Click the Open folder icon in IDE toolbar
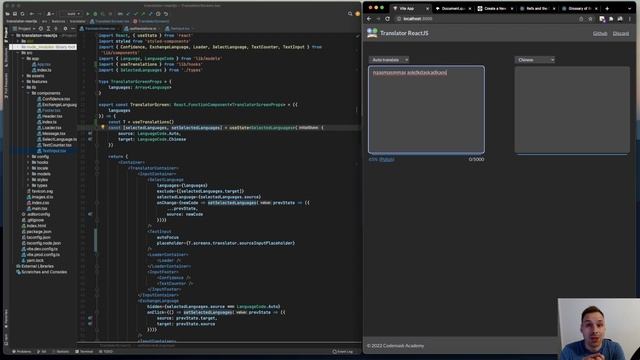640x360 pixels. pos(7,14)
